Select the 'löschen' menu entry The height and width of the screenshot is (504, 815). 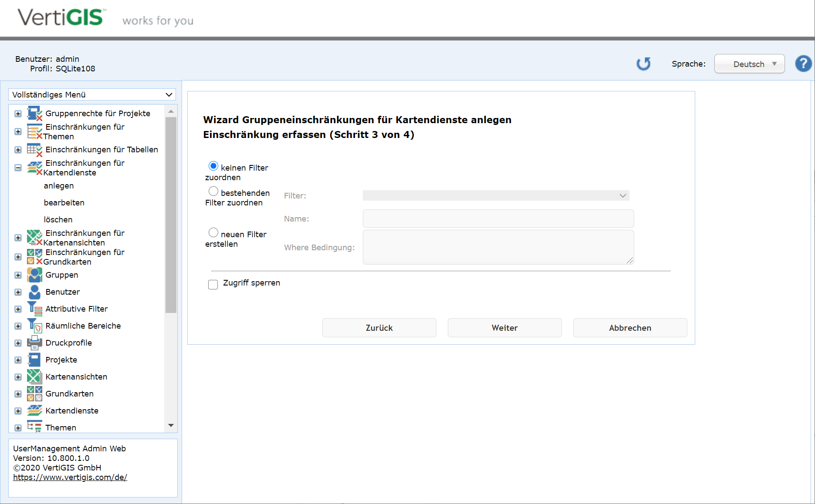coord(58,220)
